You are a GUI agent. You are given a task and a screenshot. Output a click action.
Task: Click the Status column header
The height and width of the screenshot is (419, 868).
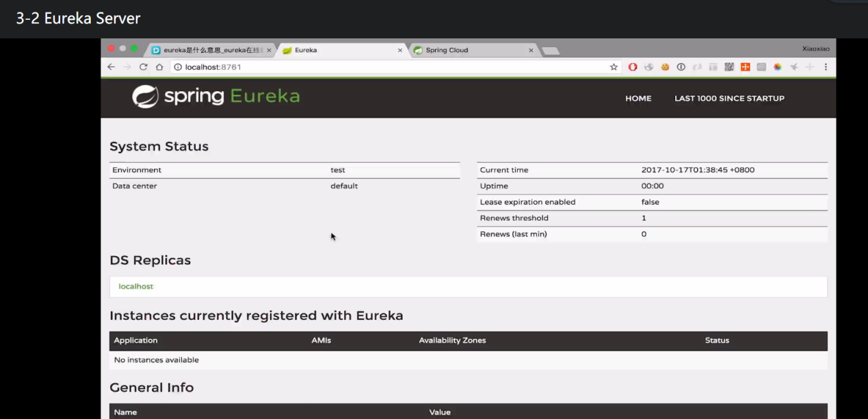coord(717,340)
